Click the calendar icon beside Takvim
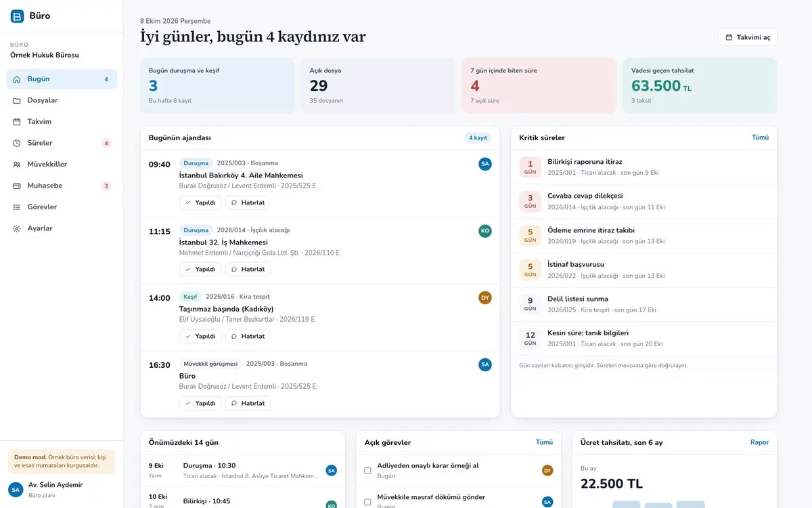The height and width of the screenshot is (508, 812). click(x=17, y=122)
